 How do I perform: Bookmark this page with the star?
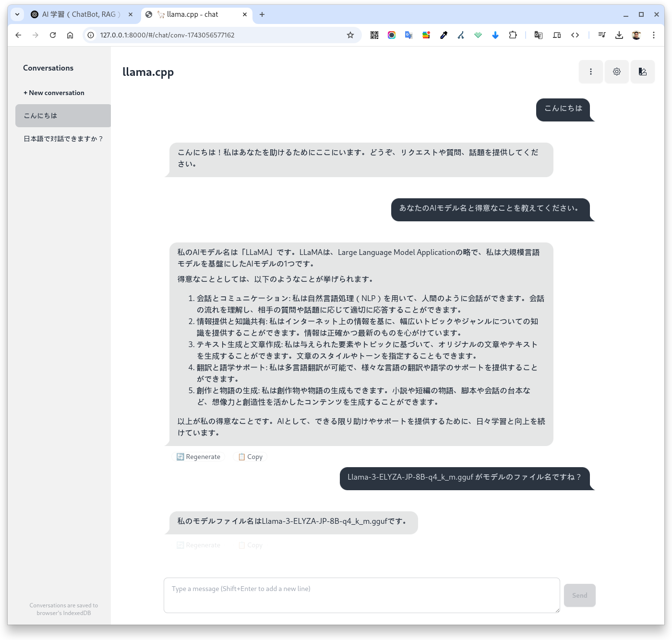point(350,35)
